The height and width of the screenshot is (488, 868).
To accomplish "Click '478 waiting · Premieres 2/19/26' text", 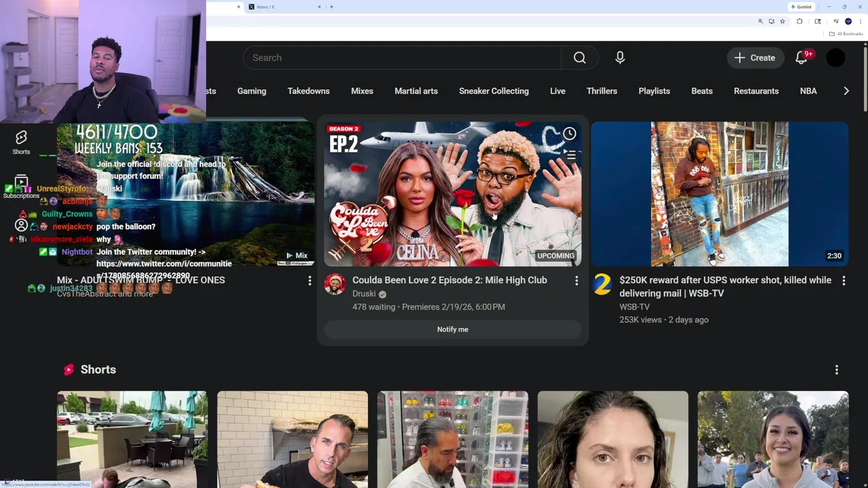I will pos(429,307).
